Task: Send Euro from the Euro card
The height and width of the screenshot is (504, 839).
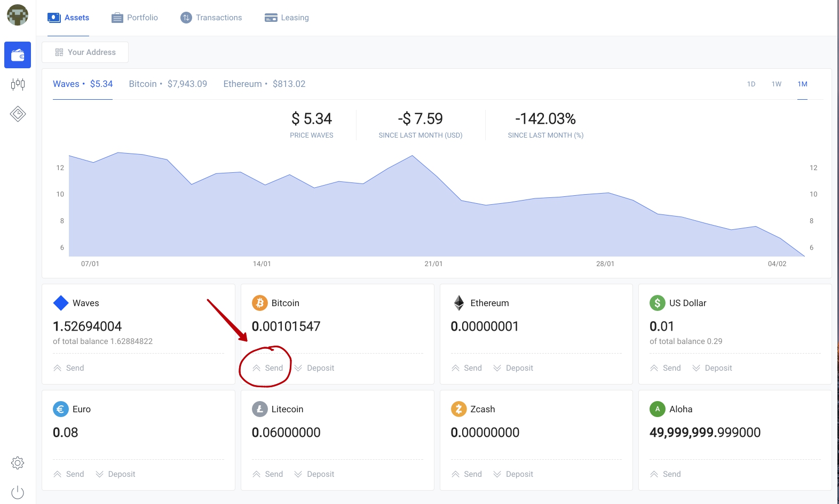Action: pos(69,474)
